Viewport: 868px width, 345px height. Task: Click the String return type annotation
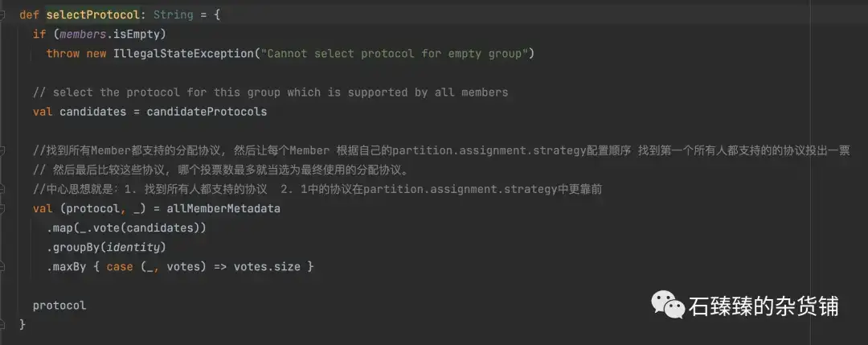tap(174, 15)
